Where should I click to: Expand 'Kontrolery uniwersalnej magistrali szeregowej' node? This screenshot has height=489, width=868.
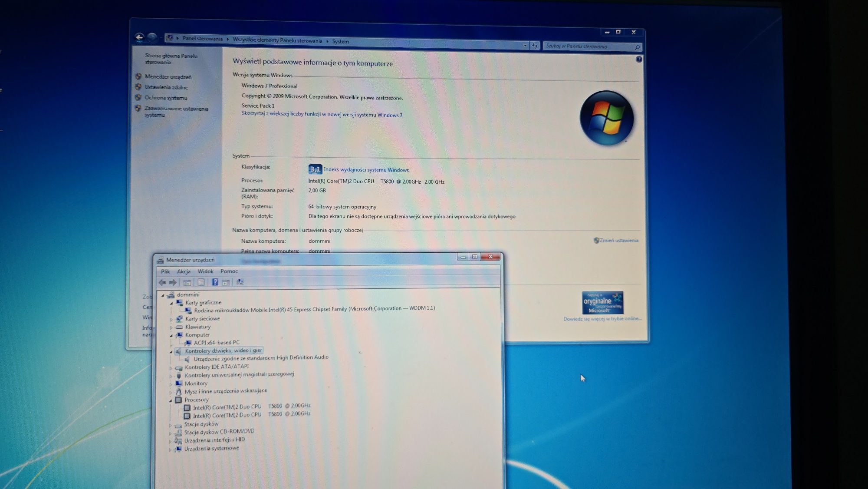tap(171, 376)
